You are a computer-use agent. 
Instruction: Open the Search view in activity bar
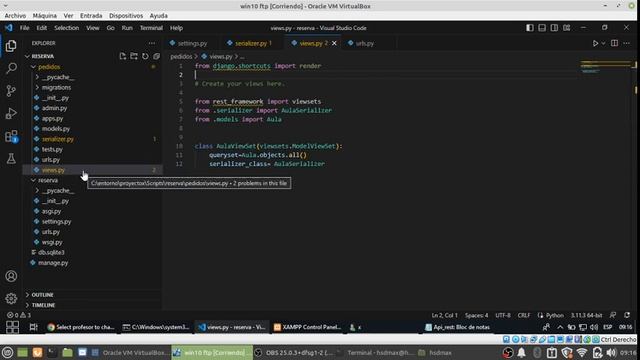[x=11, y=68]
